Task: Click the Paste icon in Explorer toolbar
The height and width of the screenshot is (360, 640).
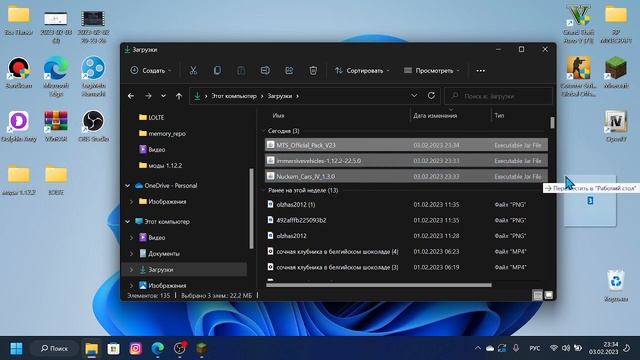Action: 241,71
